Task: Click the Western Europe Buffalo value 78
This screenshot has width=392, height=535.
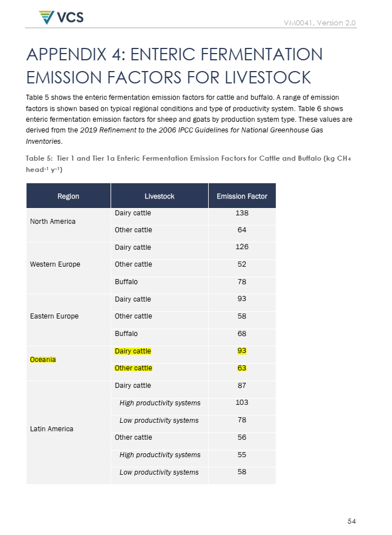Action: [242, 281]
